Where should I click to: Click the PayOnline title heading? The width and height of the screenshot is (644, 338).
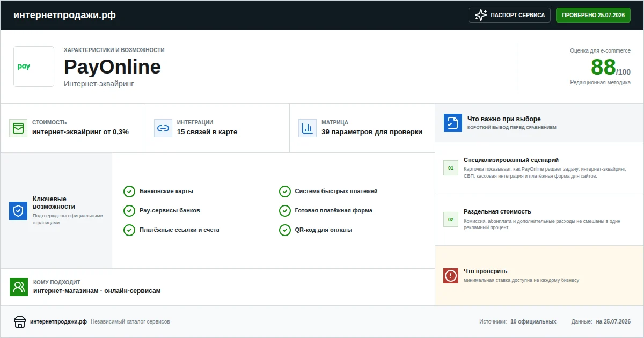tap(112, 67)
